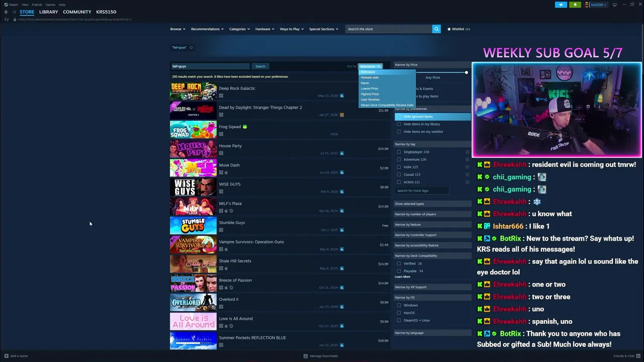Open Deep Rock Galactic thumbnail

click(193, 92)
